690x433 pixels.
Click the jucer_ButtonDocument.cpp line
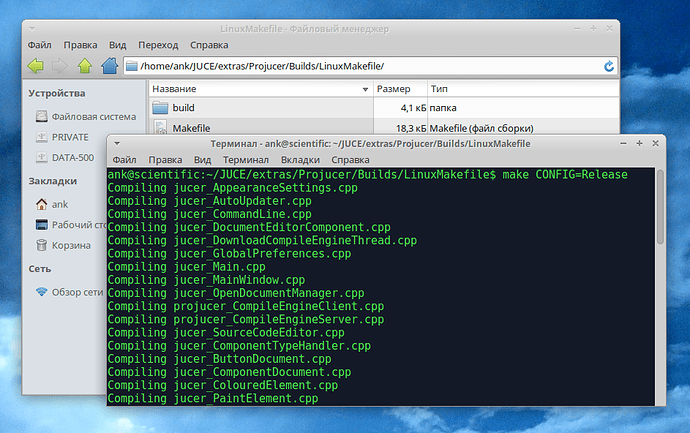tap(220, 359)
